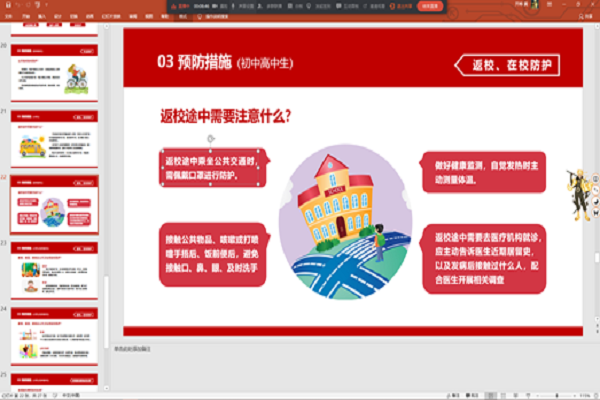
Task: Open the File tab in the ribbon
Action: tap(8, 18)
